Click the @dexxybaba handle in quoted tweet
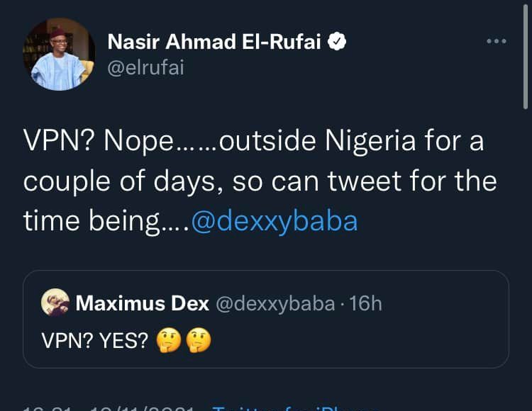The image size is (532, 411). (x=275, y=303)
